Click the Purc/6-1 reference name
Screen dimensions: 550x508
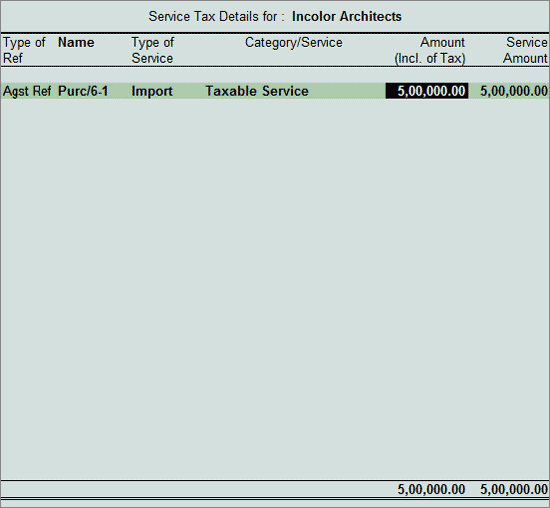pyautogui.click(x=83, y=91)
